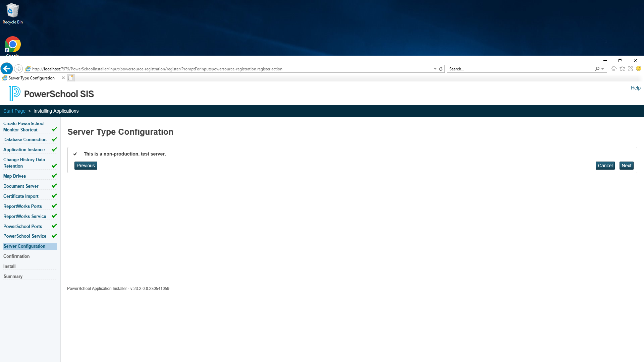Image resolution: width=644 pixels, height=362 pixels.
Task: Click the Previous button
Action: (x=86, y=166)
